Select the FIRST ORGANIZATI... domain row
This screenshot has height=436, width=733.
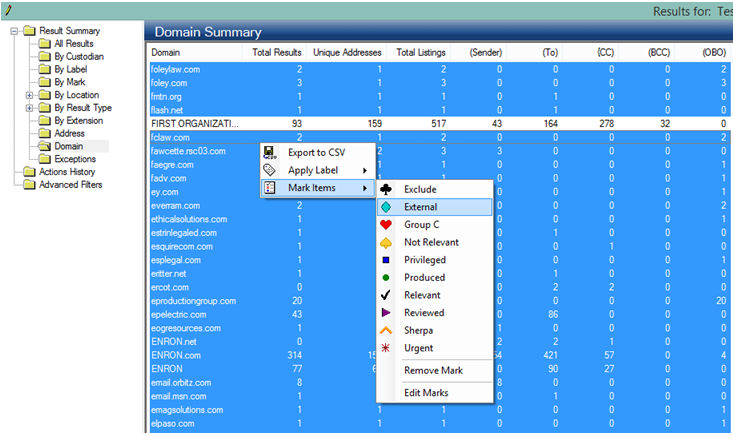point(195,123)
